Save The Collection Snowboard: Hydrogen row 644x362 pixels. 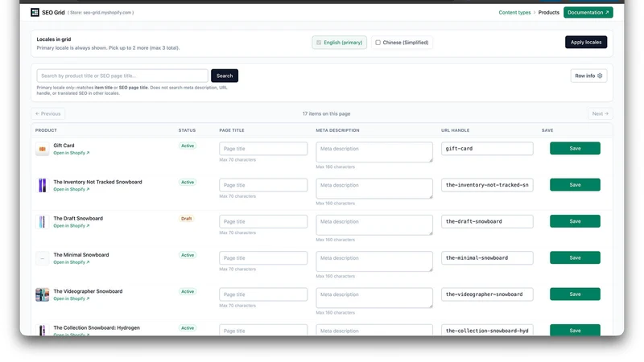click(575, 331)
